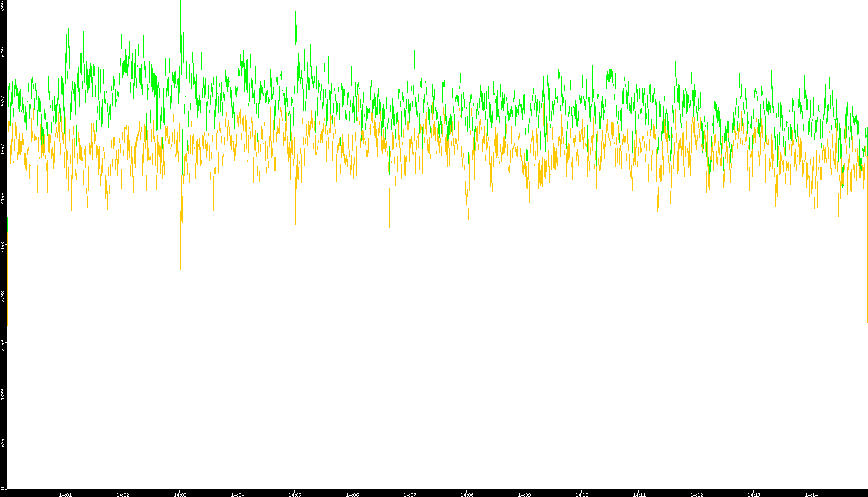Click the 6297 value on vertical axis
Image resolution: width=868 pixels, height=497 pixels.
[x=3, y=52]
